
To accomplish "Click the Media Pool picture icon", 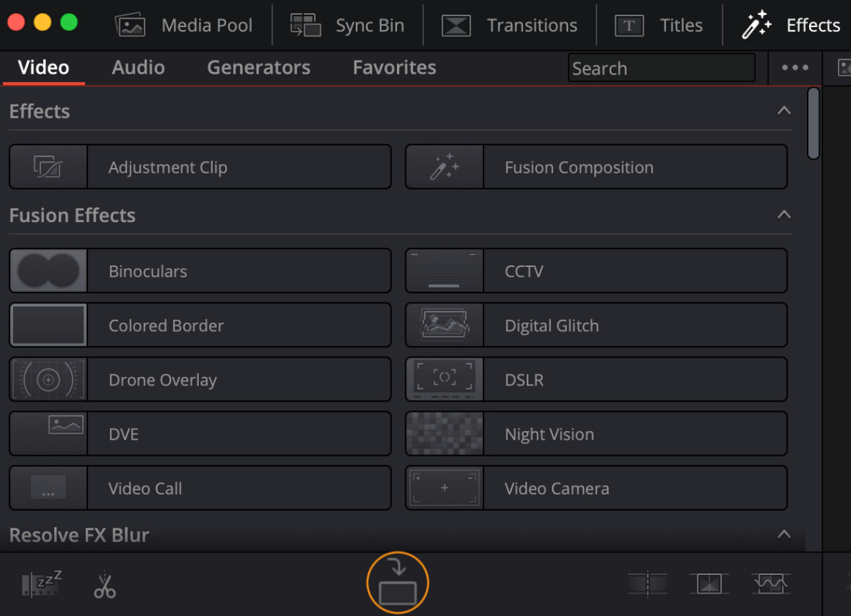I will click(130, 25).
